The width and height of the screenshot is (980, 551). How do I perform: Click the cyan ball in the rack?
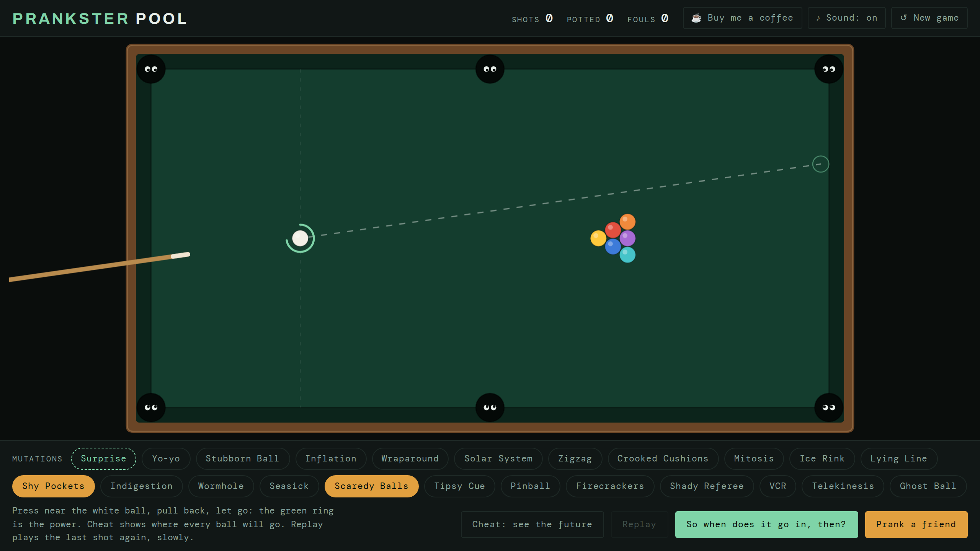627,255
